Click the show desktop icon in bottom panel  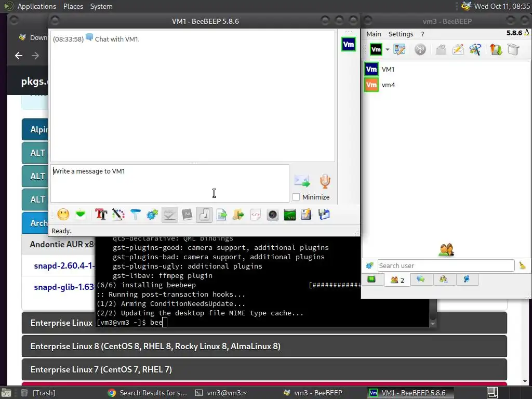pyautogui.click(x=7, y=393)
